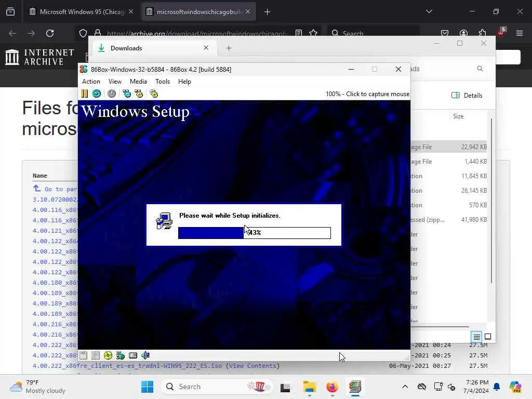Viewport: 532px width, 399px height.
Task: Select the 41,980 KB compressed file row
Action: 449,220
